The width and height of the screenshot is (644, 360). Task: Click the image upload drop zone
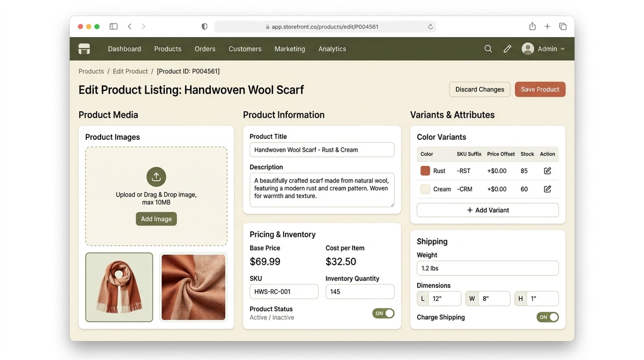click(156, 196)
